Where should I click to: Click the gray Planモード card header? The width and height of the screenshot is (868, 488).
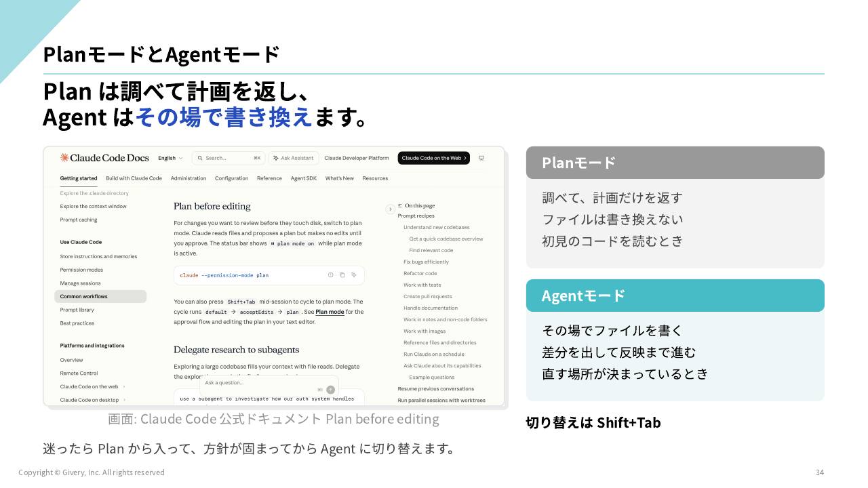pos(675,163)
